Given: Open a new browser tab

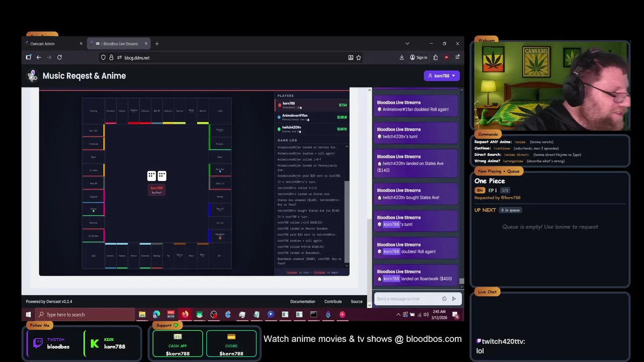Looking at the screenshot, I should (x=156, y=44).
